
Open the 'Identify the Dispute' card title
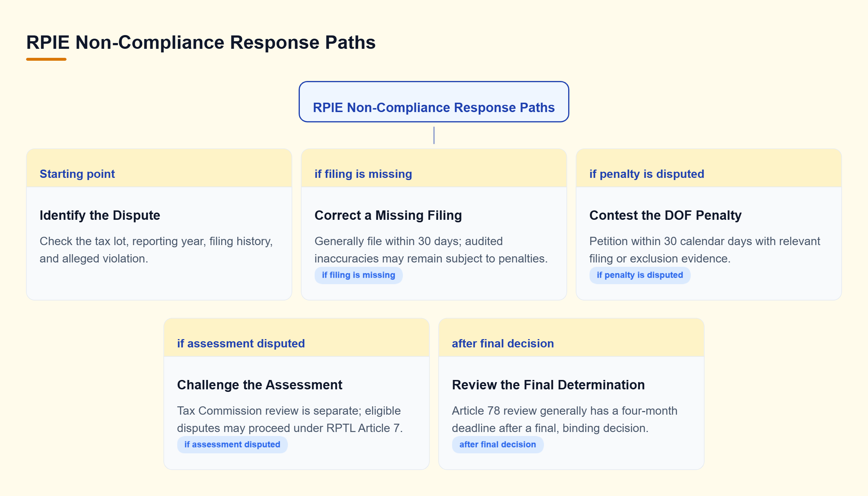coord(100,215)
